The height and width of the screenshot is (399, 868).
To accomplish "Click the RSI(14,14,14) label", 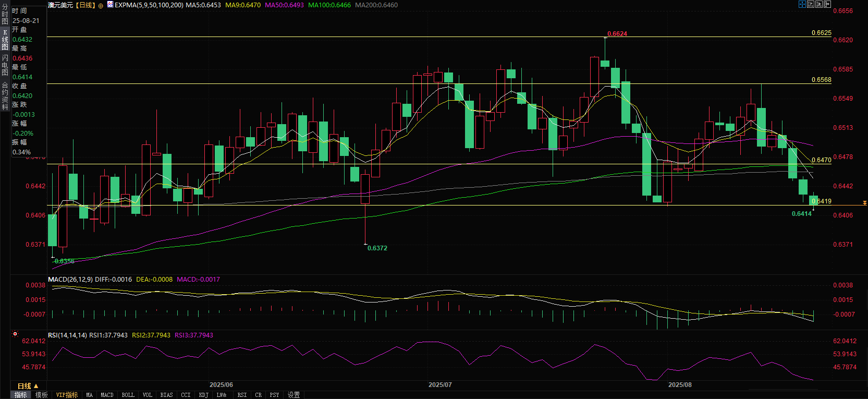I will (67, 335).
